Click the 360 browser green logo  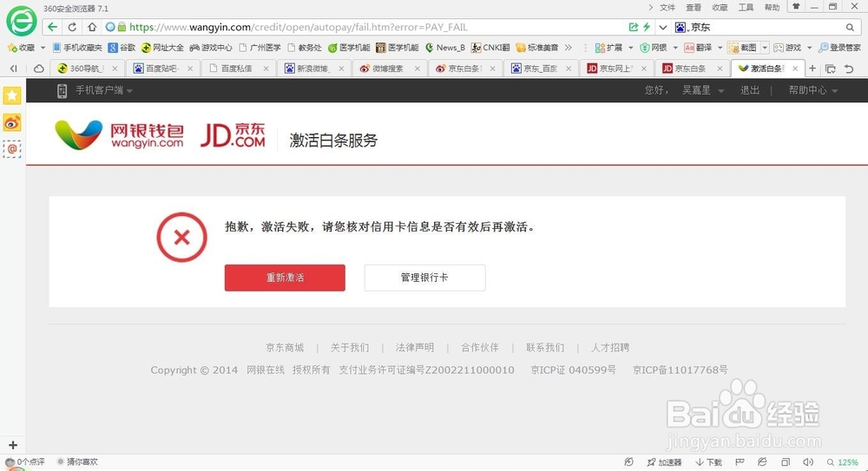tap(22, 21)
